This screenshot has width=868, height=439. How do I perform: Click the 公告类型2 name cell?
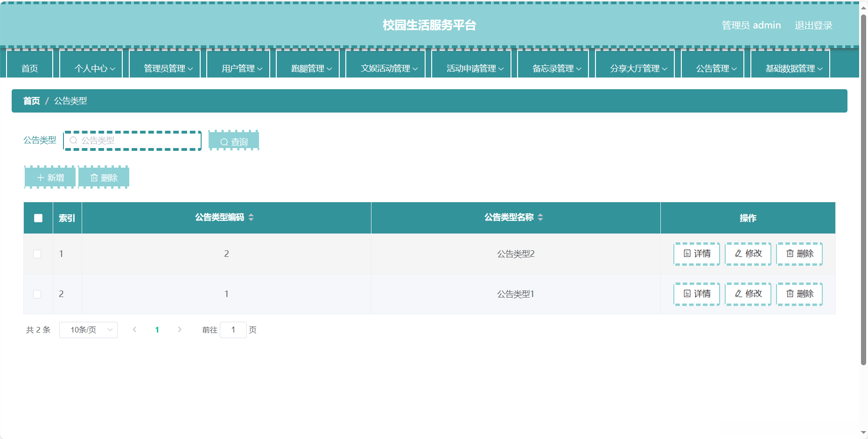(x=516, y=254)
